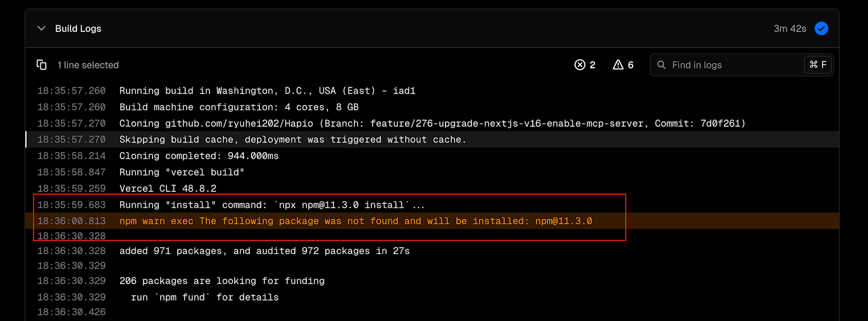Click the copy selected lines icon

[x=42, y=65]
